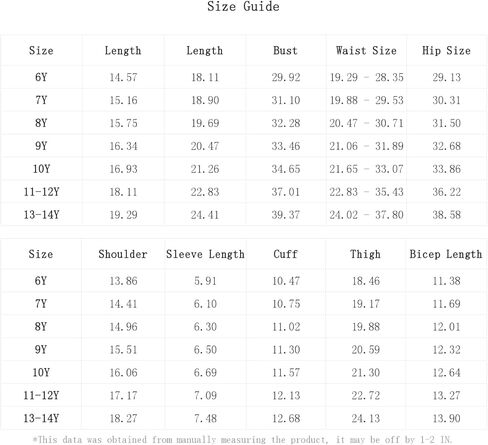This screenshot has width=488, height=445.
Task: Click cuff value 11.02
Action: [x=286, y=327]
